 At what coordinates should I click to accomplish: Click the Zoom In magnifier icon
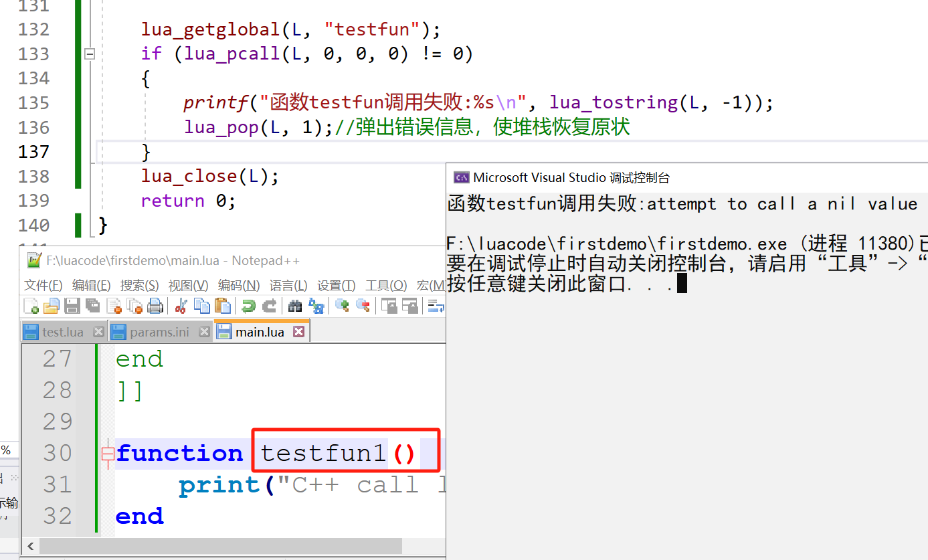[343, 306]
